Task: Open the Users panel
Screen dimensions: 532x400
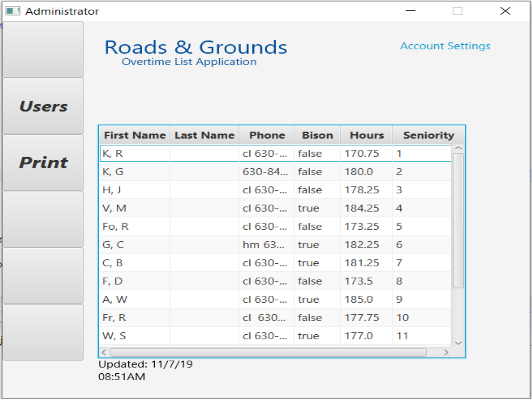Action: [43, 106]
